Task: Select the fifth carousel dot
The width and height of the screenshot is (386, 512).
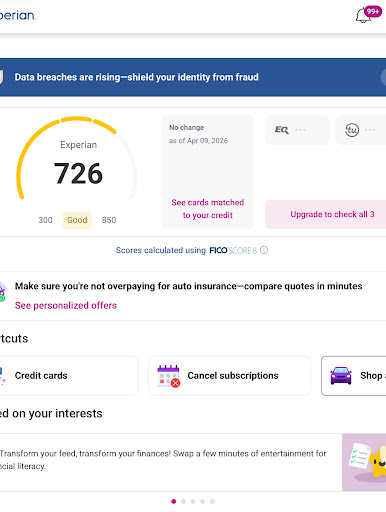Action: point(212,501)
